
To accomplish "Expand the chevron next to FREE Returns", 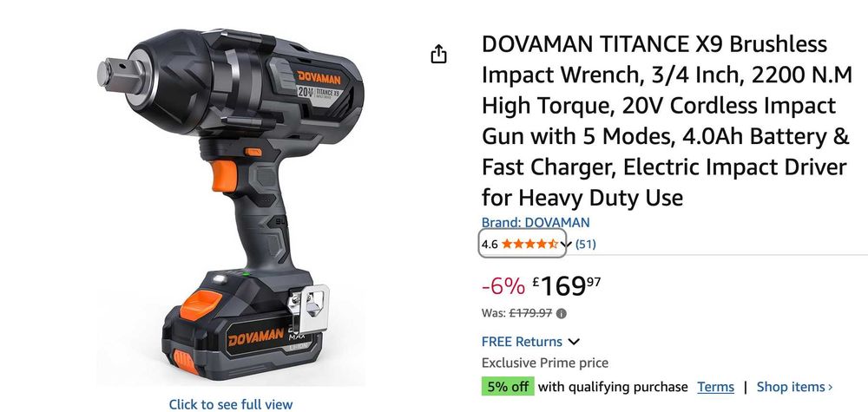I will (x=574, y=342).
